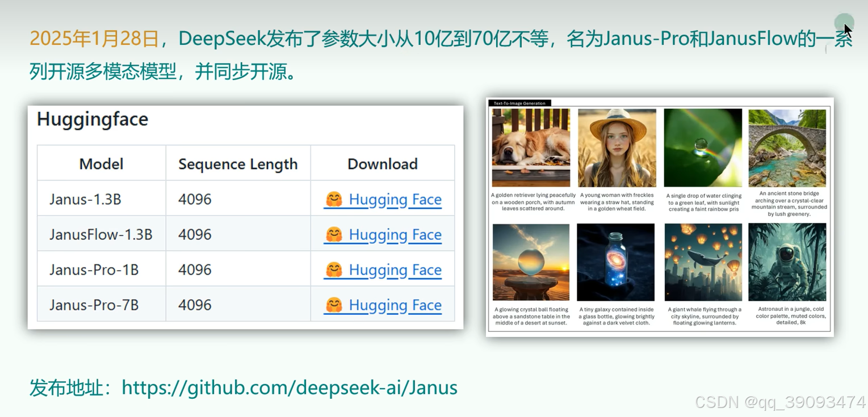The width and height of the screenshot is (868, 417).
Task: Click the hugging face emoji in JanusFlow-1.3B row
Action: (x=334, y=235)
